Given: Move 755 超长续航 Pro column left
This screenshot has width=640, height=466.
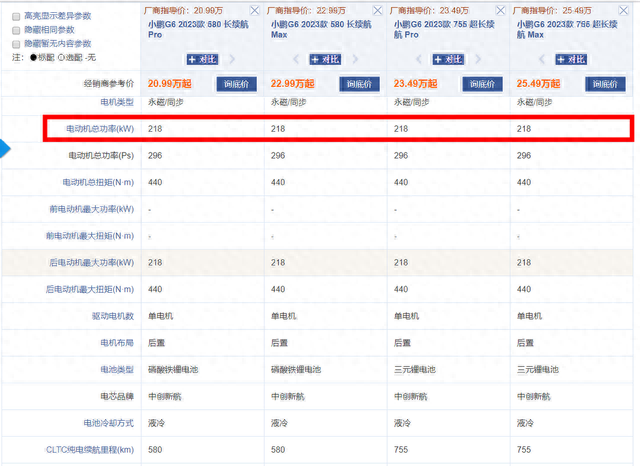Looking at the screenshot, I should click(x=419, y=60).
